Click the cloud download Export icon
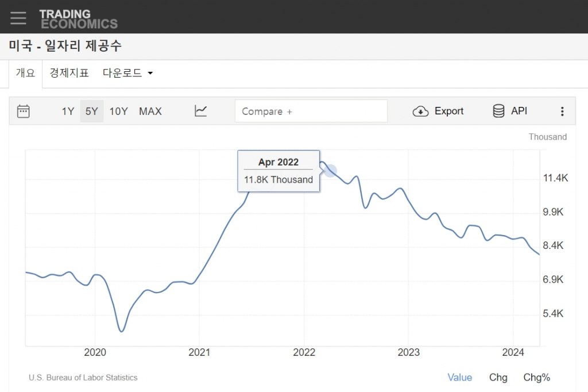Image resolution: width=588 pixels, height=392 pixels. click(421, 112)
